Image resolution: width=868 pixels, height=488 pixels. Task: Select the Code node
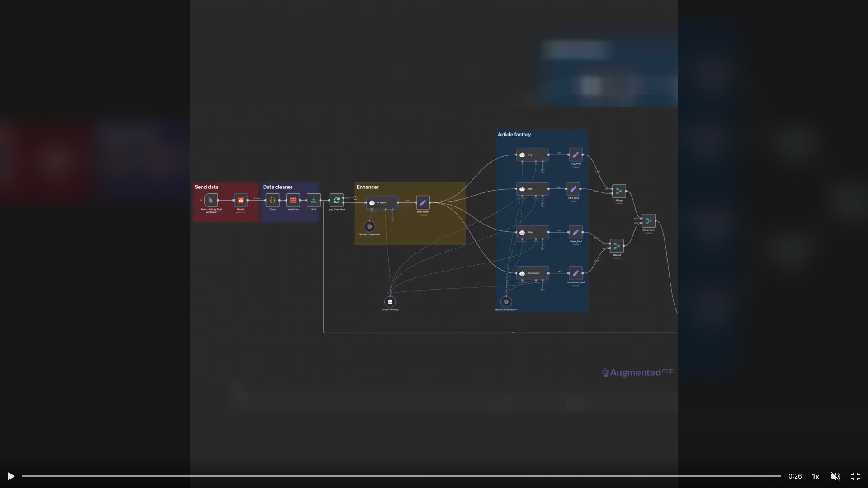[x=273, y=200]
